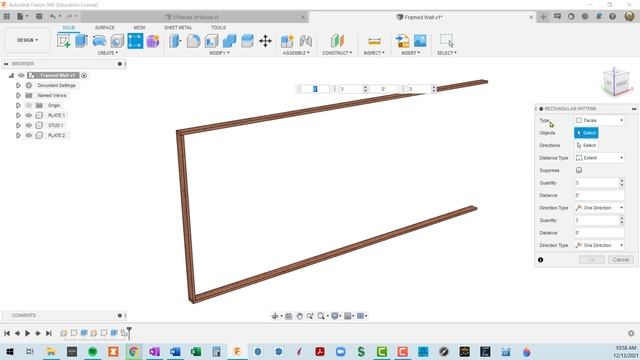Image resolution: width=640 pixels, height=360 pixels.
Task: Switch to the Surface tab
Action: point(104,27)
